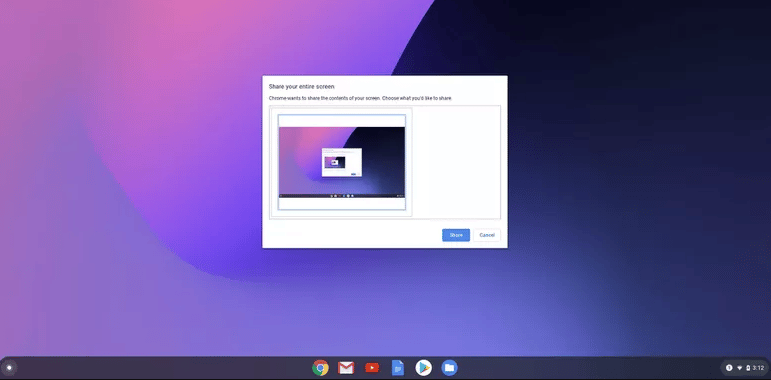Click the Share button in dialog
This screenshot has width=771, height=380.
click(456, 235)
